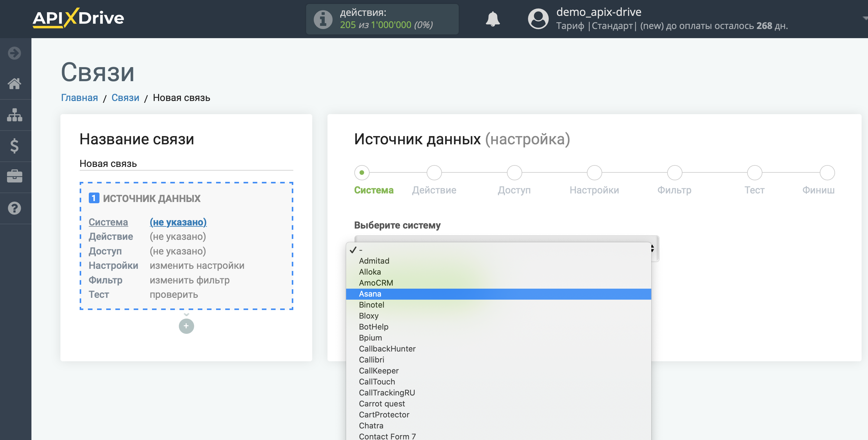
Task: Choose Bloxy from the system list
Action: (498, 316)
